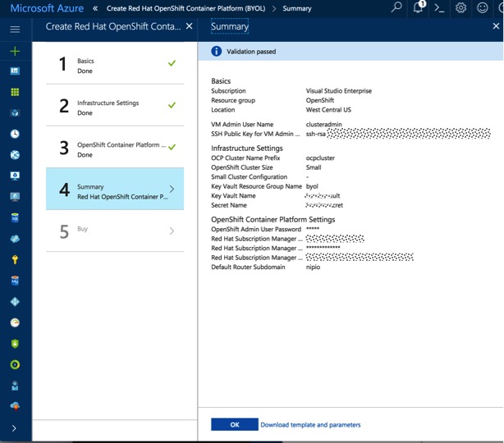Click the chevron on the Buy step
Screen dimensions: 504x443
(172, 231)
